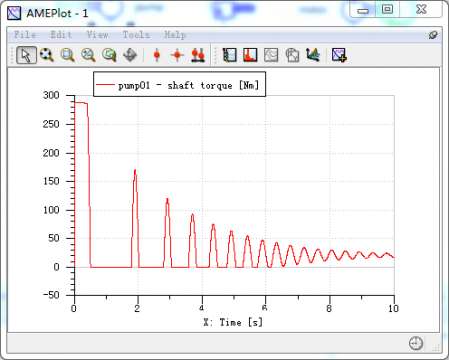Viewport: 449px width, 360px height.
Task: Click the pump01 shaft torque legend
Action: pos(179,84)
